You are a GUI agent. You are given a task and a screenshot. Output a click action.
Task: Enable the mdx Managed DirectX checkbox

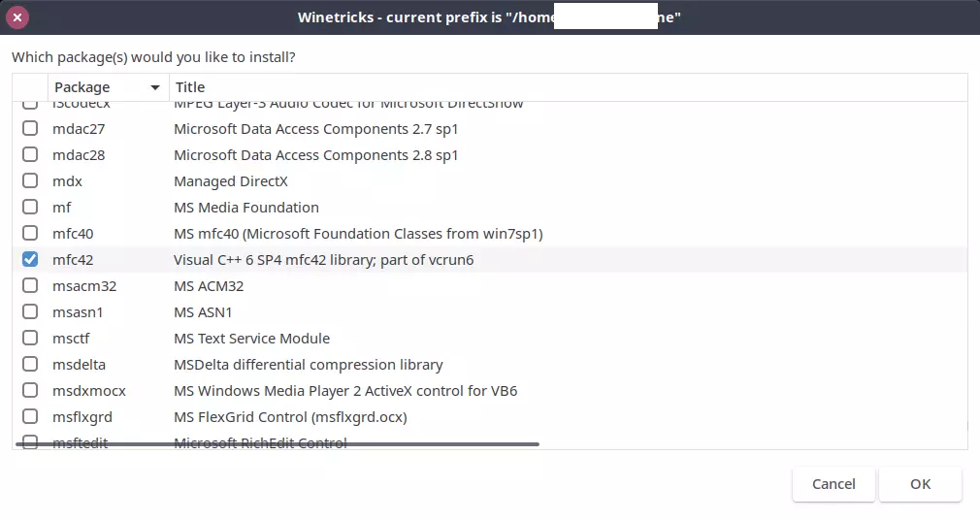[30, 181]
